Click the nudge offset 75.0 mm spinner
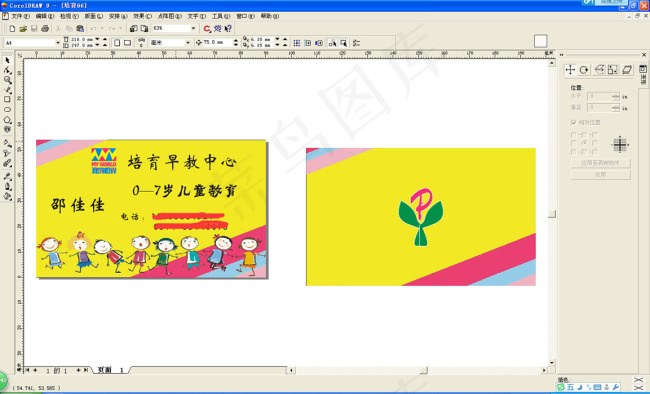 (x=235, y=43)
